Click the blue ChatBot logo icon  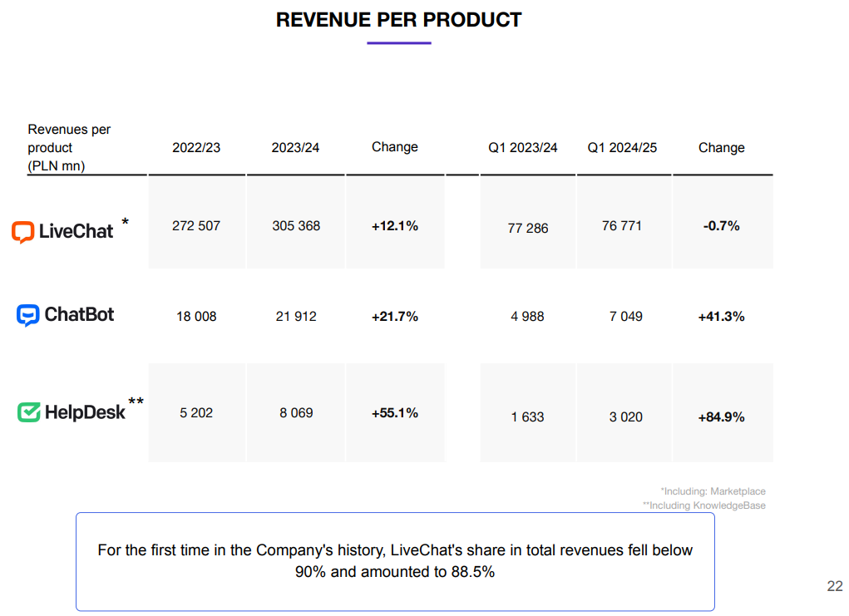27,315
